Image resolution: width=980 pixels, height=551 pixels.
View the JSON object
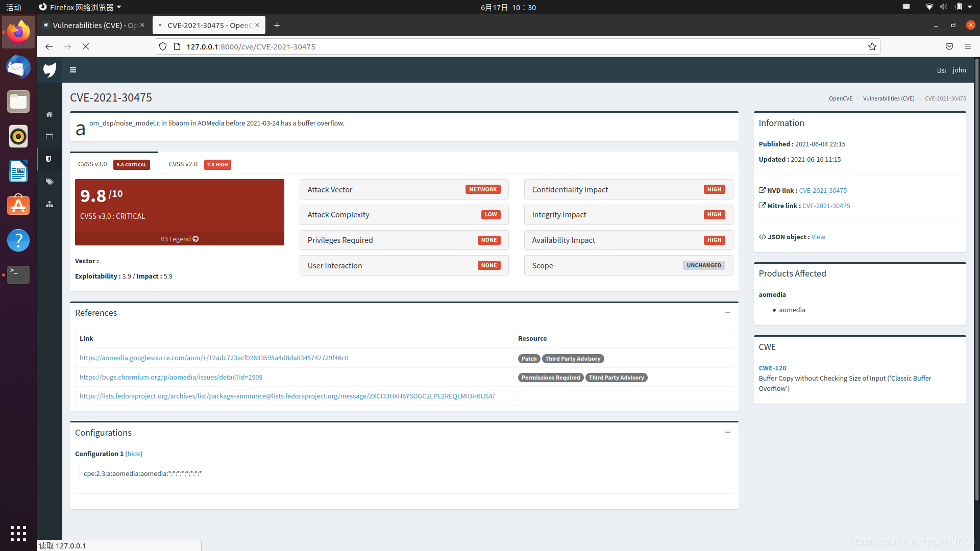click(818, 237)
